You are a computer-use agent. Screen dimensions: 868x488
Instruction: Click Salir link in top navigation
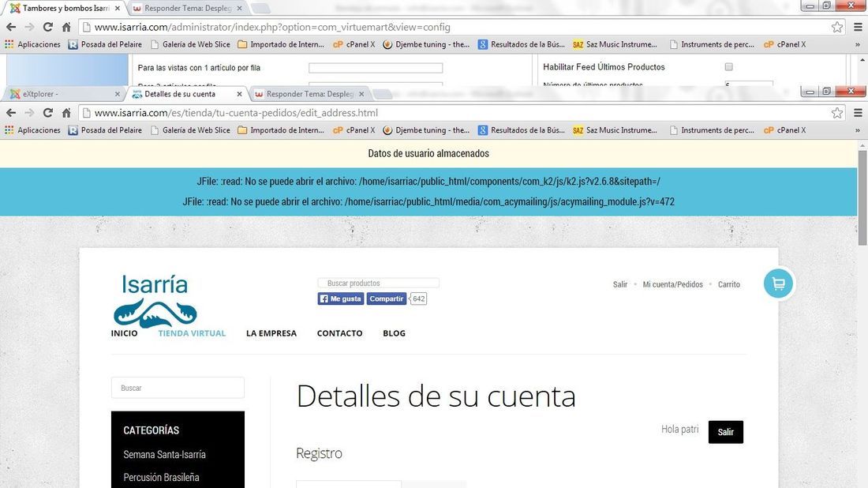620,285
